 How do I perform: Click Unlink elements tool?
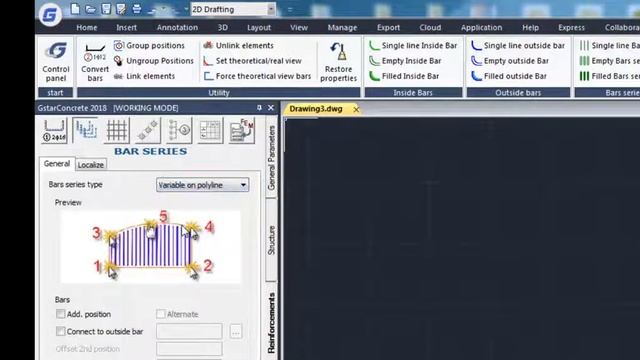pyautogui.click(x=238, y=45)
